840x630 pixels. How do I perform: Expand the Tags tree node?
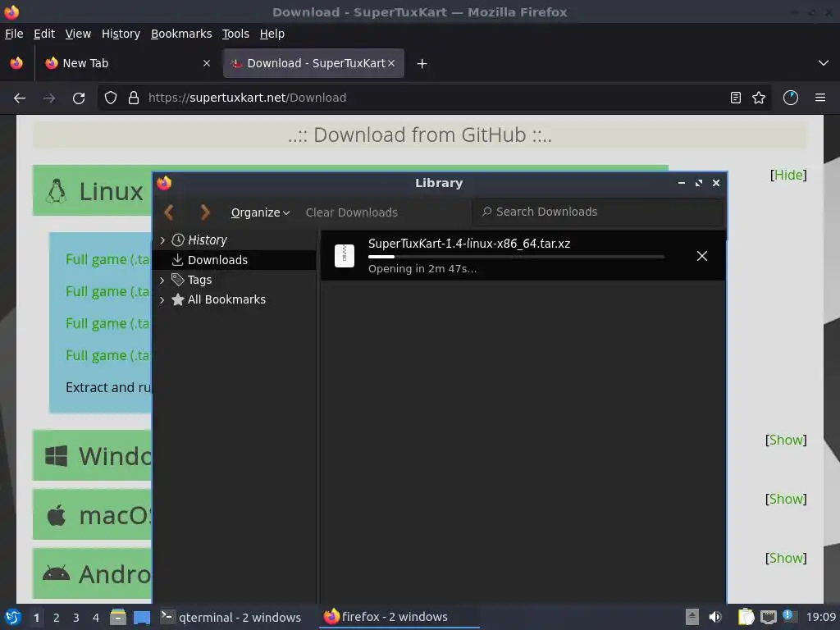[x=162, y=281]
